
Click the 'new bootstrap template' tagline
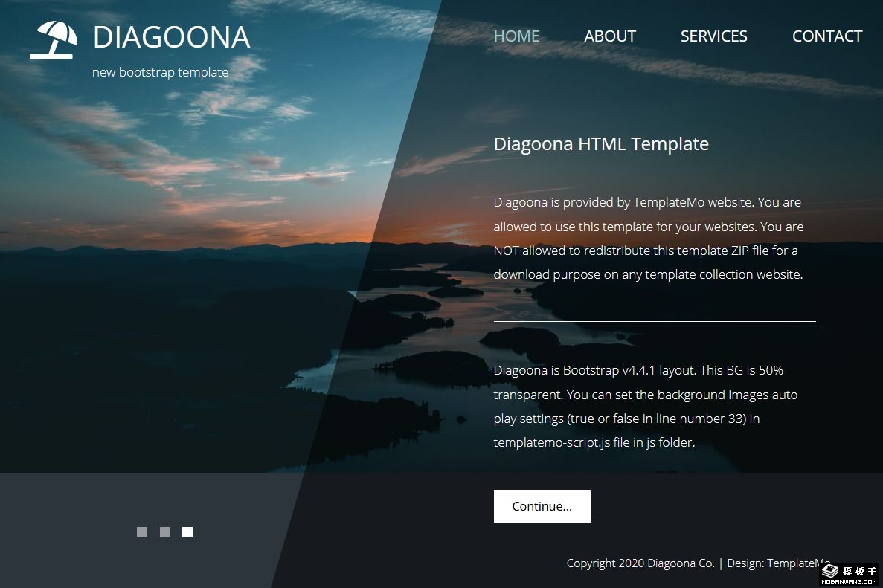(161, 73)
